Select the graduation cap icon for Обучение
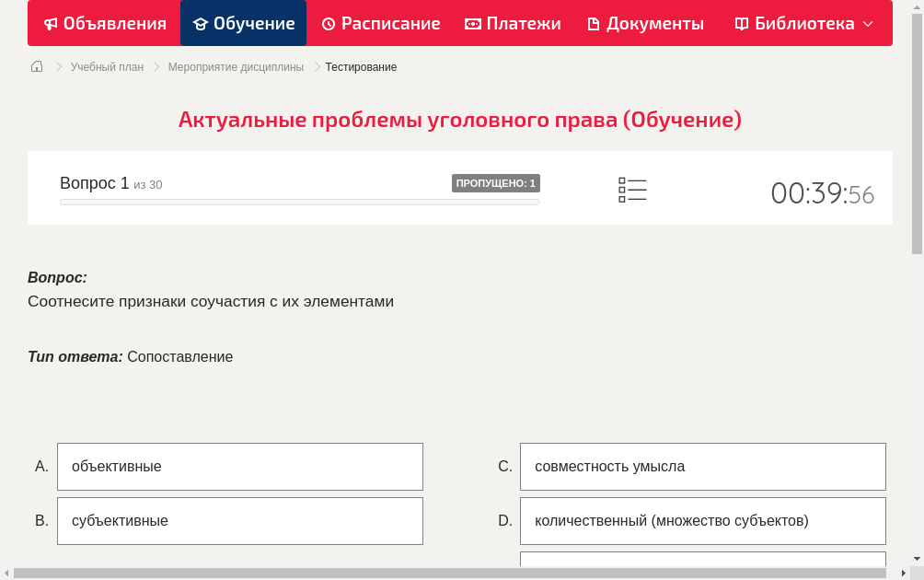The width and height of the screenshot is (924, 580). click(201, 23)
